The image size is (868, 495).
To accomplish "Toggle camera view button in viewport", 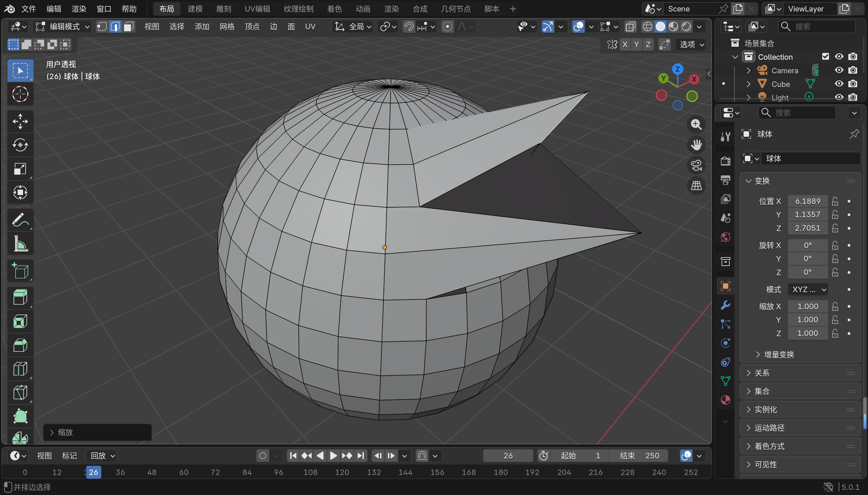I will 696,165.
